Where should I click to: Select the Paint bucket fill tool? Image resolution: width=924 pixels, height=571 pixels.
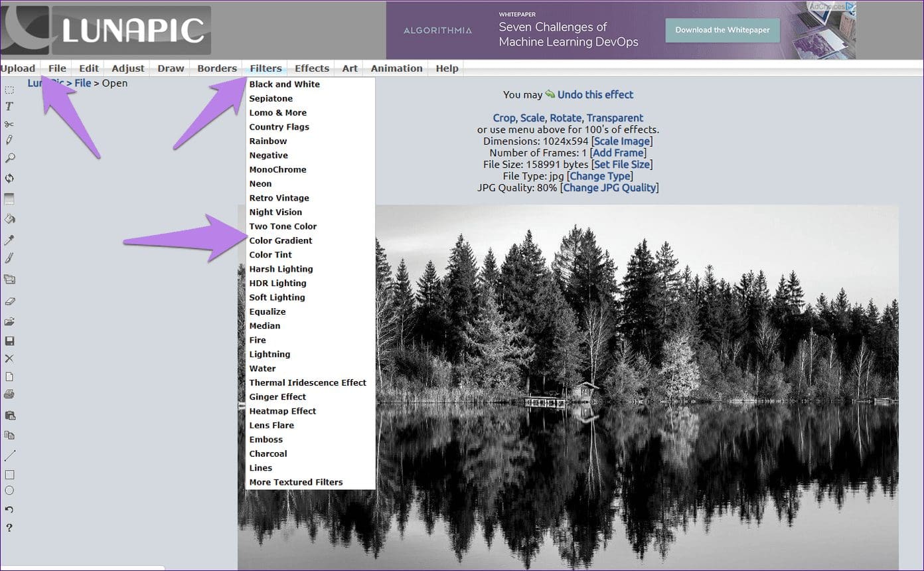9,219
